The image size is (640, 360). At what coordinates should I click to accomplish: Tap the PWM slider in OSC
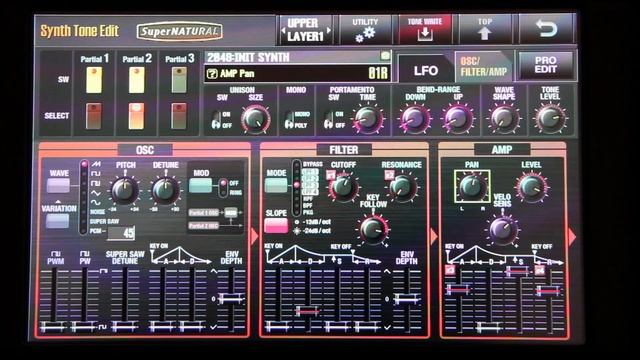pyautogui.click(x=54, y=300)
